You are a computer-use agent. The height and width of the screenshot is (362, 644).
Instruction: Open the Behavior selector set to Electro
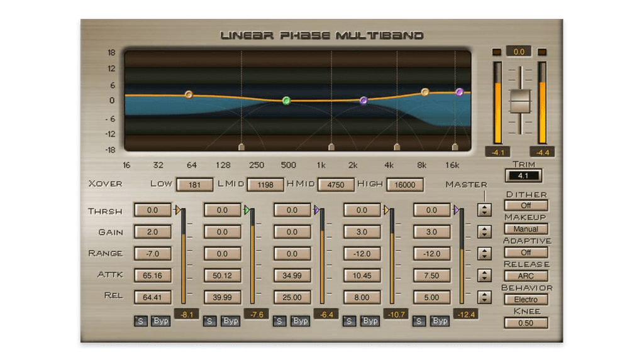527,299
